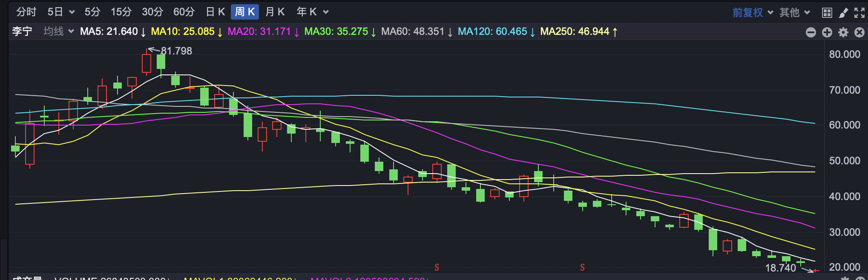Click the minus zoom-out indicator icon

[x=811, y=32]
